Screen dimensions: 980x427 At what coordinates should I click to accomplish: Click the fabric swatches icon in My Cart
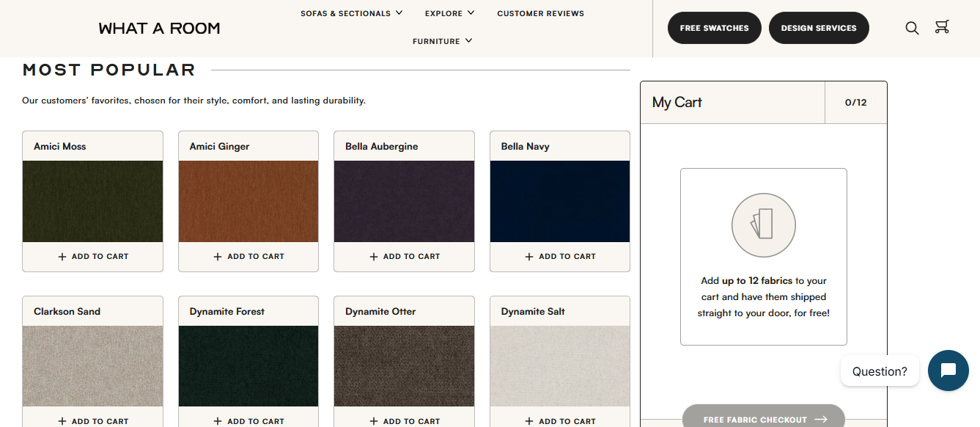click(x=764, y=225)
